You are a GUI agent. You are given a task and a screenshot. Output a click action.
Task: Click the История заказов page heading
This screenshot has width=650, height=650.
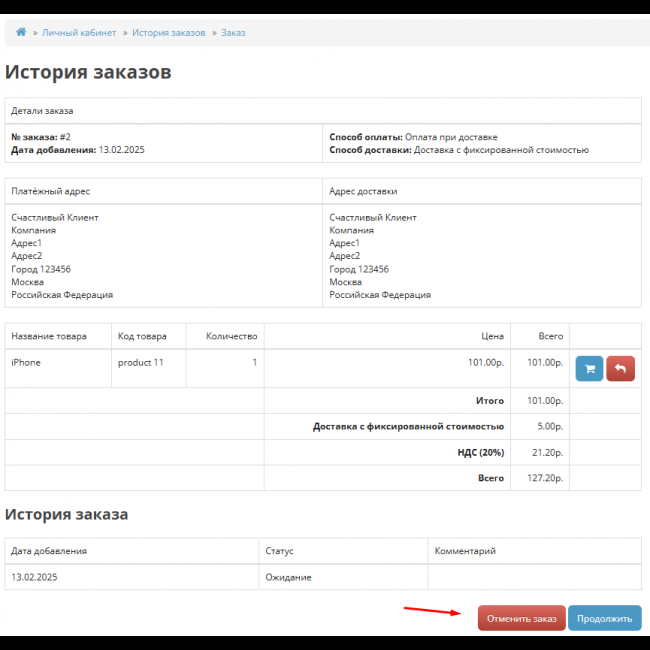88,72
